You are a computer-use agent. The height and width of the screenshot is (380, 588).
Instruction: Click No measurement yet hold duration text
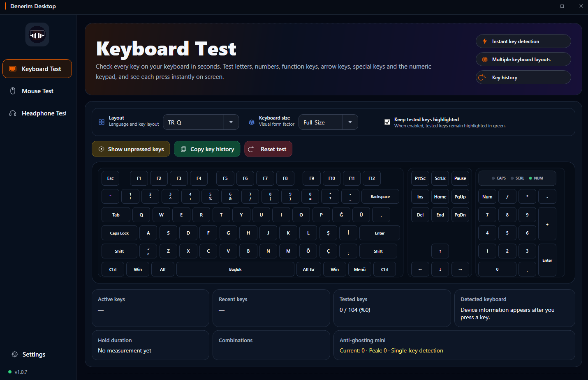tap(125, 350)
